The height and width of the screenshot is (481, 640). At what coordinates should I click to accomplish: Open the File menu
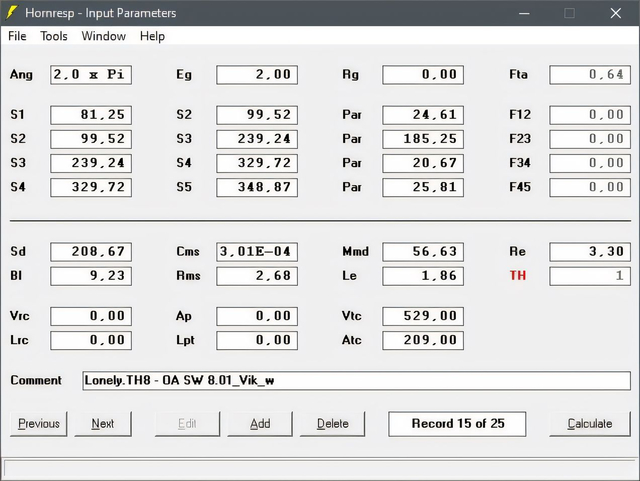[x=17, y=36]
